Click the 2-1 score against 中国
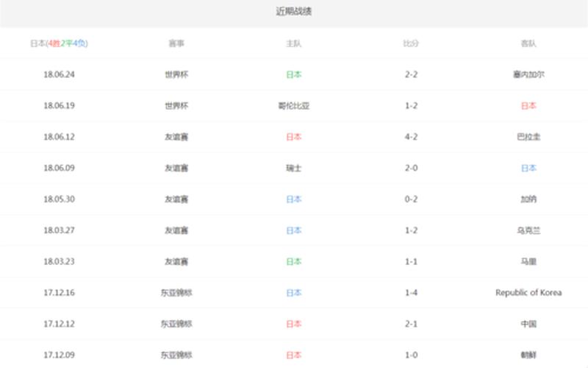Image resolution: width=588 pixels, height=368 pixels. point(411,324)
